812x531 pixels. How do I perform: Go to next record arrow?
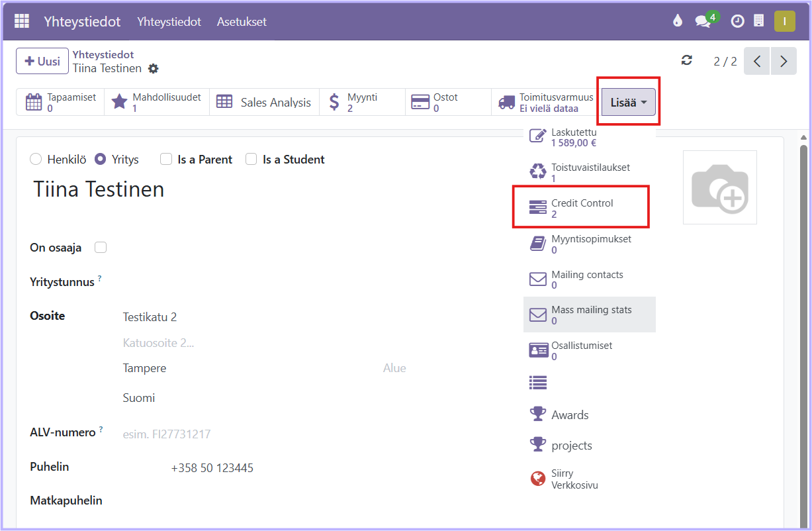pos(784,62)
